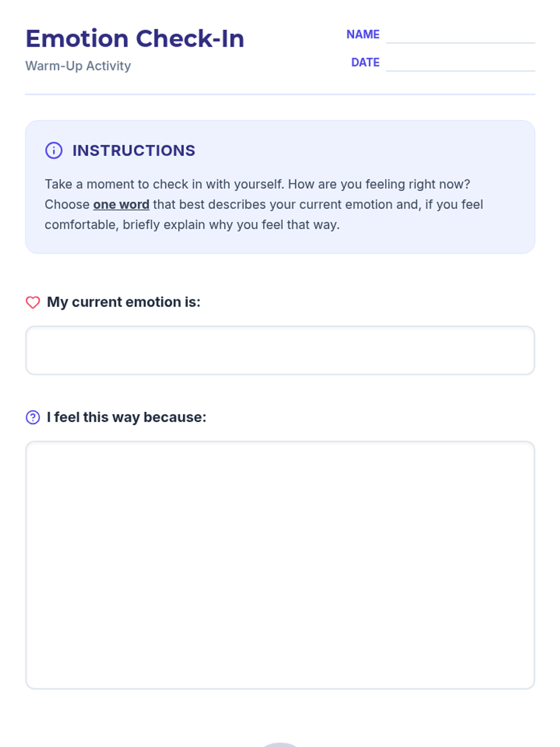Click the "My current emotion is:" label
The image size is (560, 747).
(124, 302)
